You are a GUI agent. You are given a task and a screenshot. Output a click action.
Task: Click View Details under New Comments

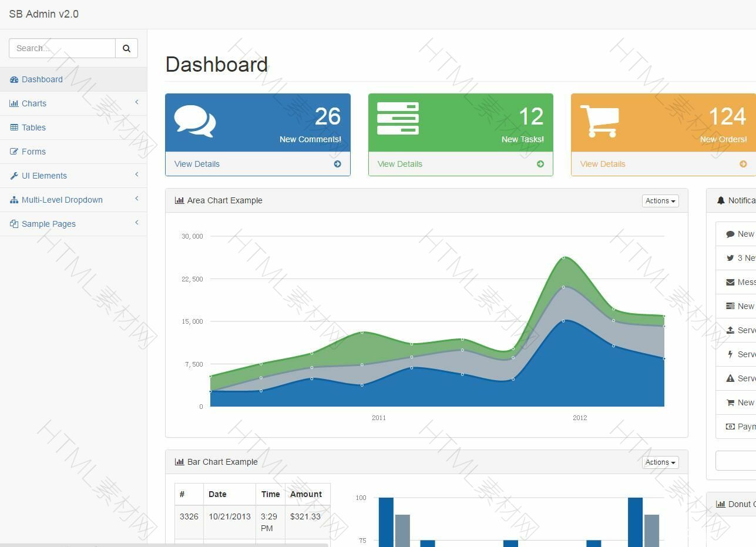point(197,164)
